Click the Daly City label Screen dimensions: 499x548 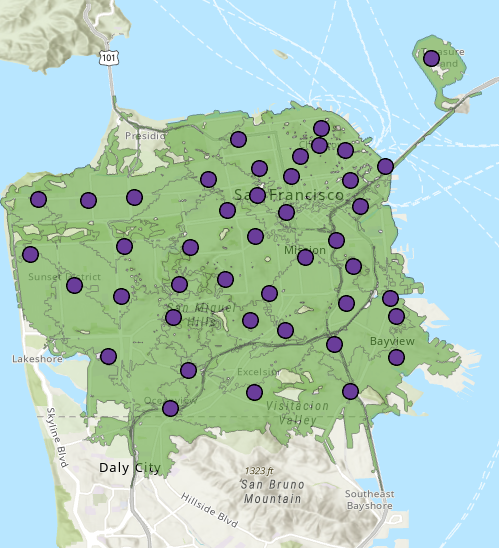click(x=130, y=468)
